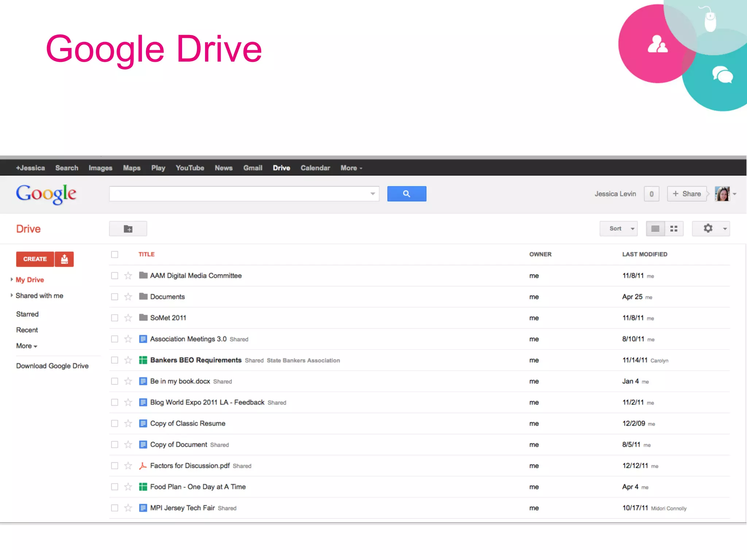Viewport: 747px width, 560px height.
Task: Open account dropdown arrow beside profile photo
Action: (x=735, y=194)
